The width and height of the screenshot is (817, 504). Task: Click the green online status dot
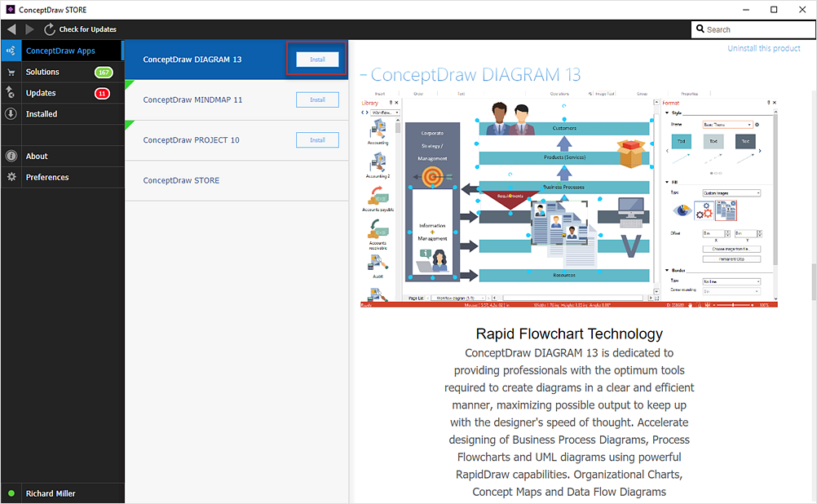click(x=11, y=493)
